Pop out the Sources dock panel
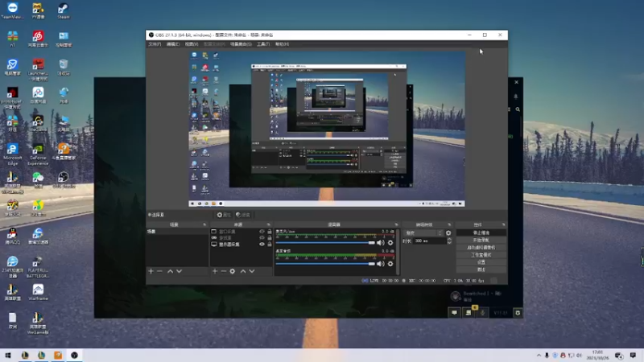The height and width of the screenshot is (362, 644). coord(268,225)
